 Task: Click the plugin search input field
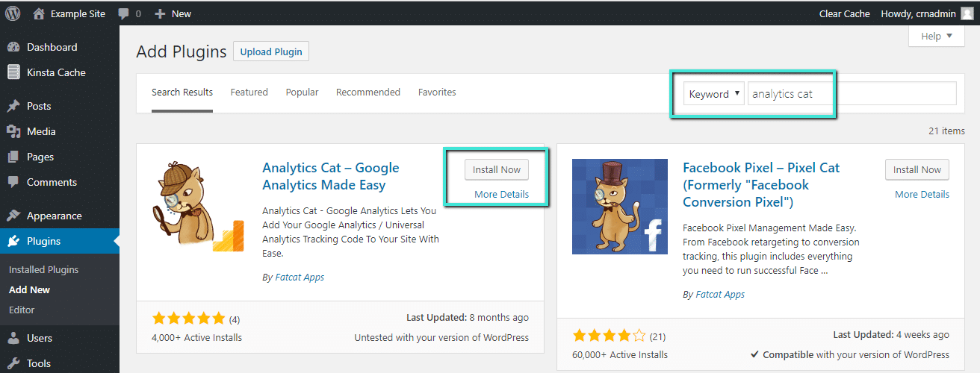pyautogui.click(x=852, y=94)
